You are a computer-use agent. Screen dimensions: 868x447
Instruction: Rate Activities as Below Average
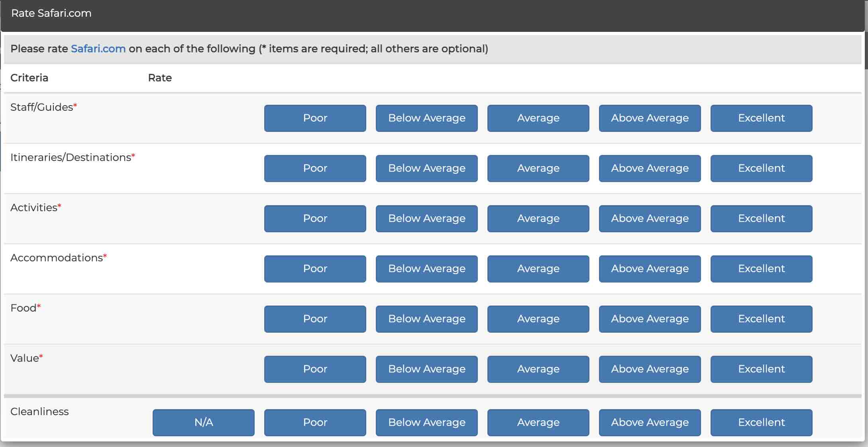(426, 218)
